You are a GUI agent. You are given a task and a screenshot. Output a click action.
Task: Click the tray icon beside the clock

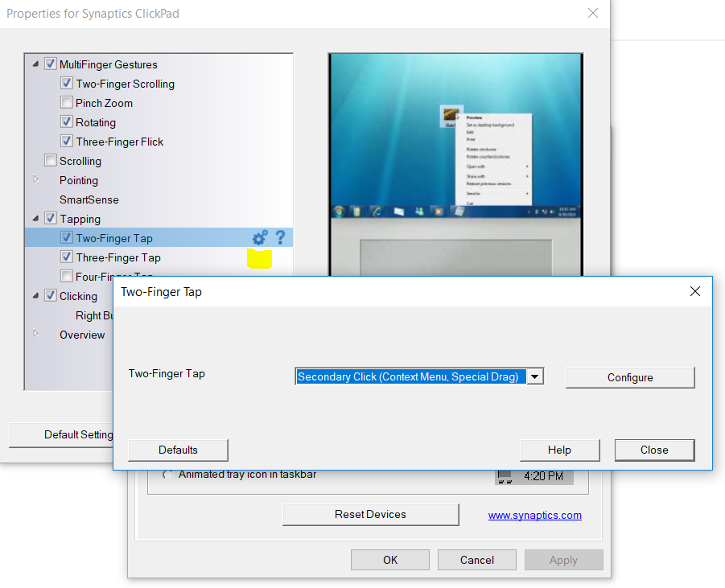click(x=505, y=475)
